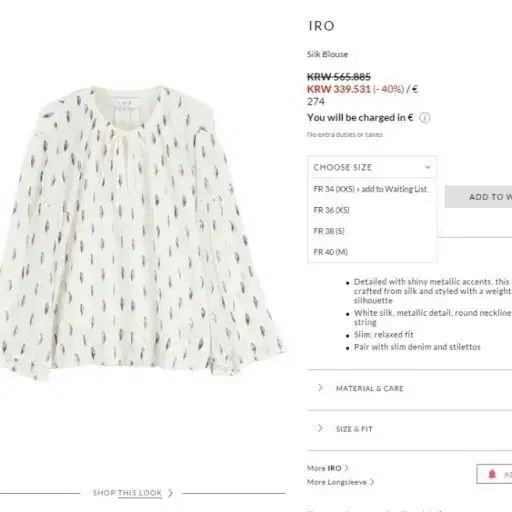Open the More Longsleeve link
Viewport: 512px width, 512px height.
click(x=337, y=482)
